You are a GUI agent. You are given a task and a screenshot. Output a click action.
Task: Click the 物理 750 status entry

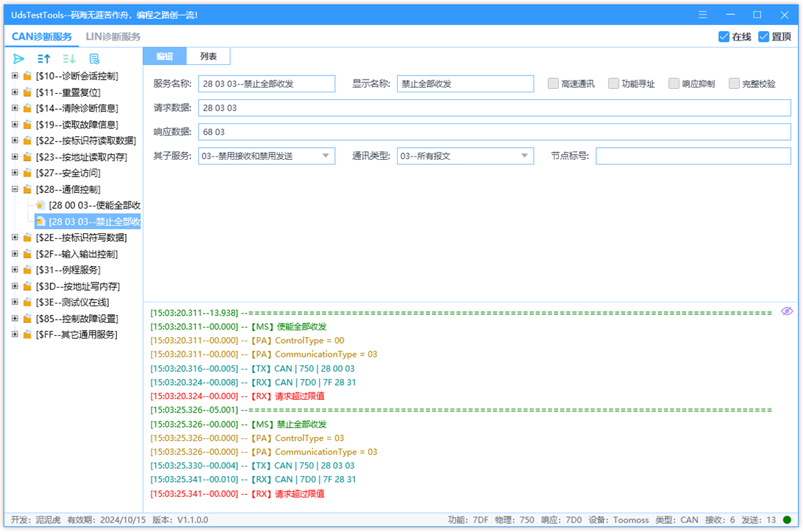(514, 521)
